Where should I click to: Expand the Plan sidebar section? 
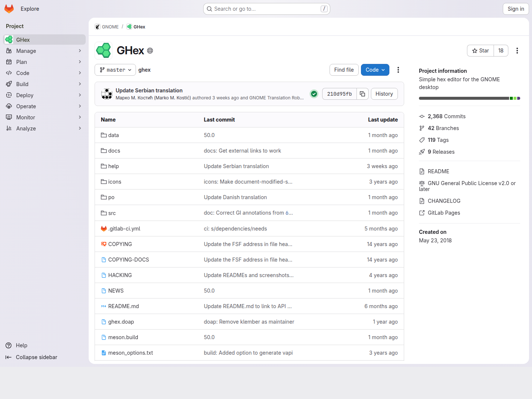(x=44, y=62)
